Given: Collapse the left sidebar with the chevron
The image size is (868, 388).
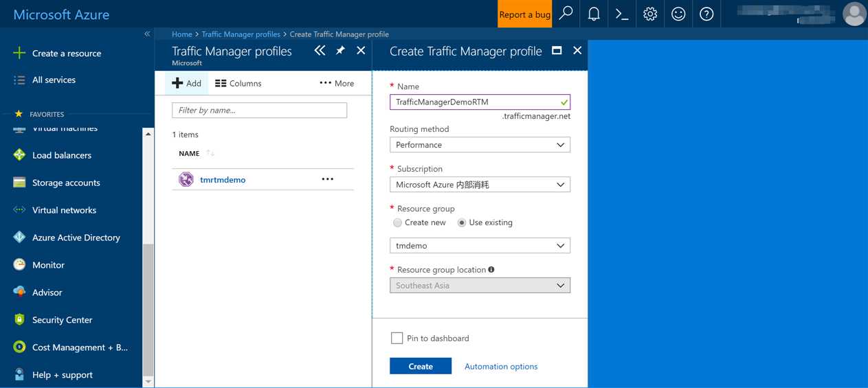Looking at the screenshot, I should (147, 34).
